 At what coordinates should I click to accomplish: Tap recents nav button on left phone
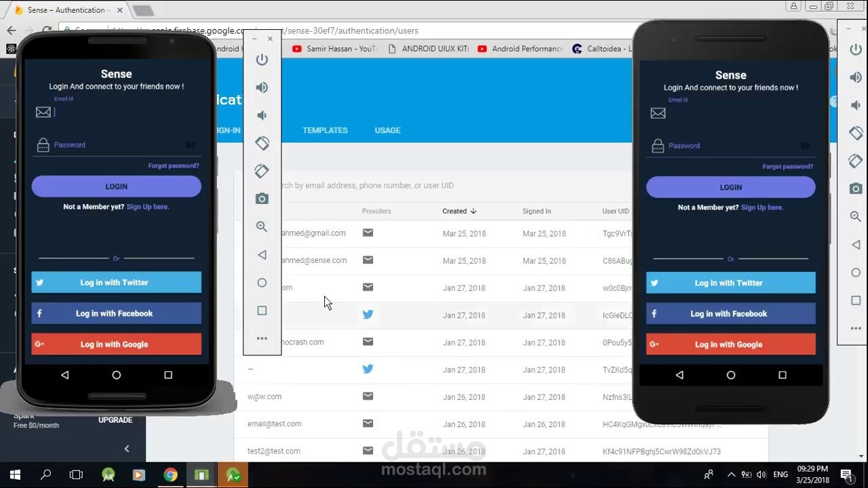pyautogui.click(x=168, y=375)
